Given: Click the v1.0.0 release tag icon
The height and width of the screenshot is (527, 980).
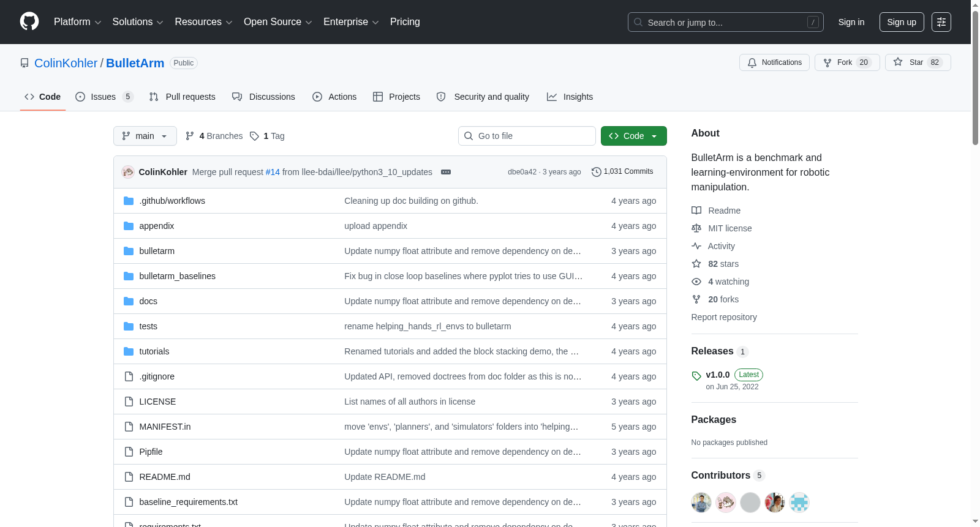Looking at the screenshot, I should [696, 376].
